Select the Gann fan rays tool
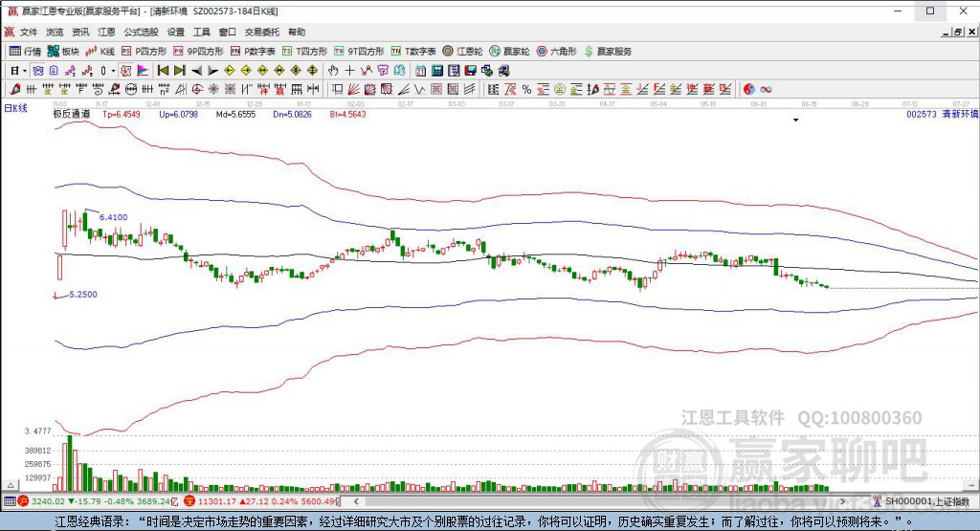The image size is (980, 531). (x=353, y=89)
